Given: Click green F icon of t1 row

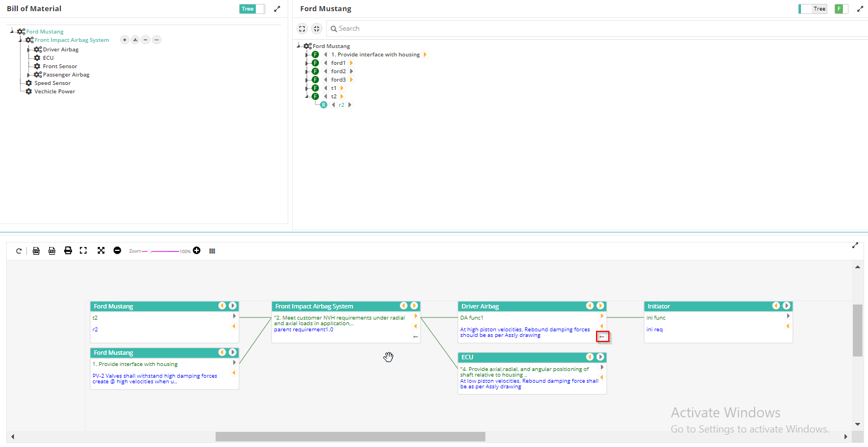Looking at the screenshot, I should 315,88.
